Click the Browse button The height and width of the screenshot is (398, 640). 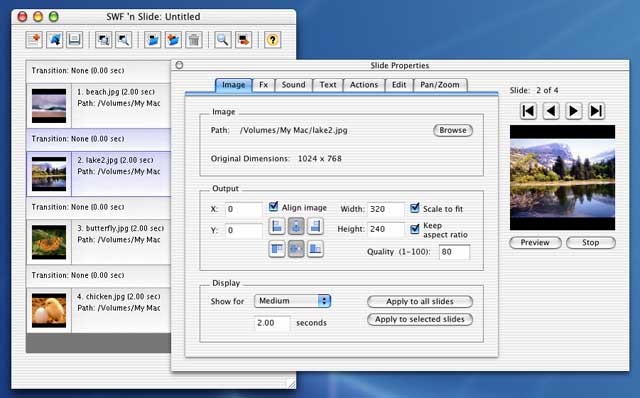point(453,130)
